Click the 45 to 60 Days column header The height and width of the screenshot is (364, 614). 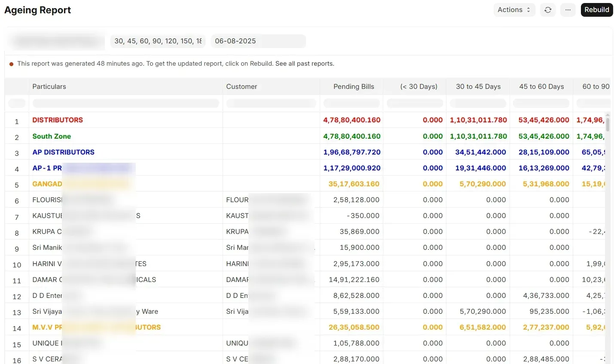541,86
